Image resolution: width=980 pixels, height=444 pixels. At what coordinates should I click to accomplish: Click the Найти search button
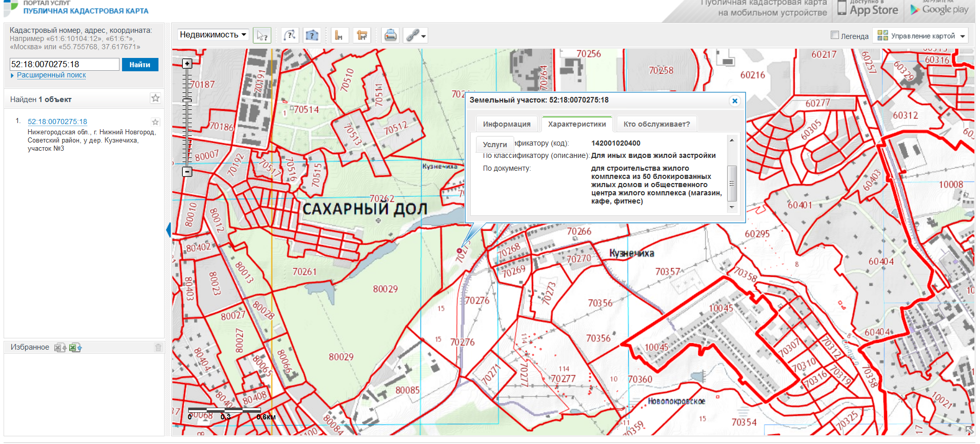pyautogui.click(x=140, y=65)
